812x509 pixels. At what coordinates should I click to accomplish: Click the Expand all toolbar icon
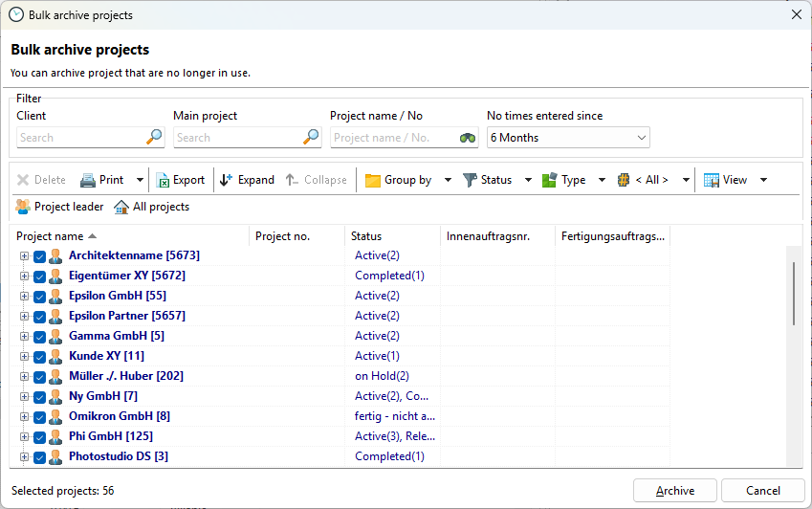(226, 180)
